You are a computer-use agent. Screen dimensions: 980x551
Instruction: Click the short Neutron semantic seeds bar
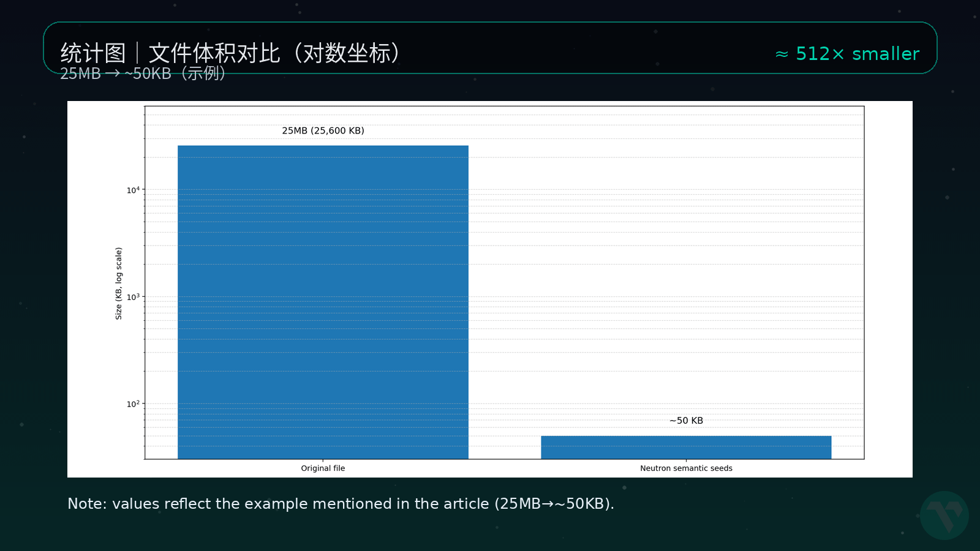pos(686,447)
